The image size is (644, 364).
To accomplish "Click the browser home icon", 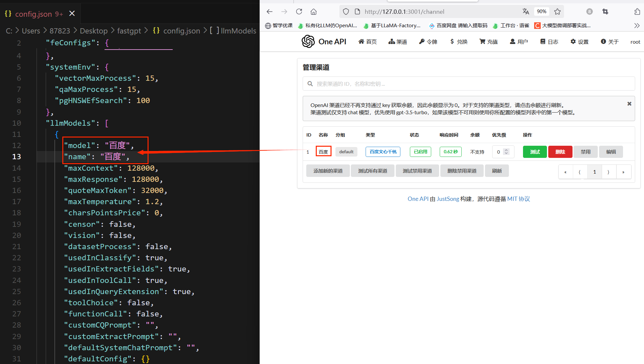I will pyautogui.click(x=313, y=12).
